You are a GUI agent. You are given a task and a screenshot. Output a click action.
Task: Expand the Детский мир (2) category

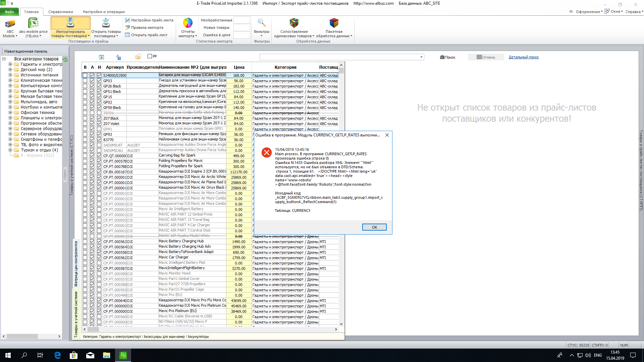pos(10,70)
